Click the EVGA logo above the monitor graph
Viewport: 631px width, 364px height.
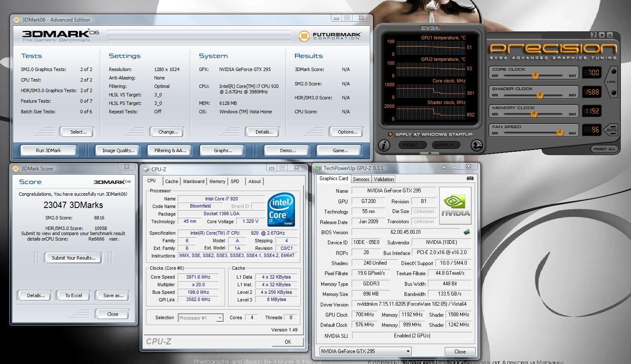click(x=430, y=28)
